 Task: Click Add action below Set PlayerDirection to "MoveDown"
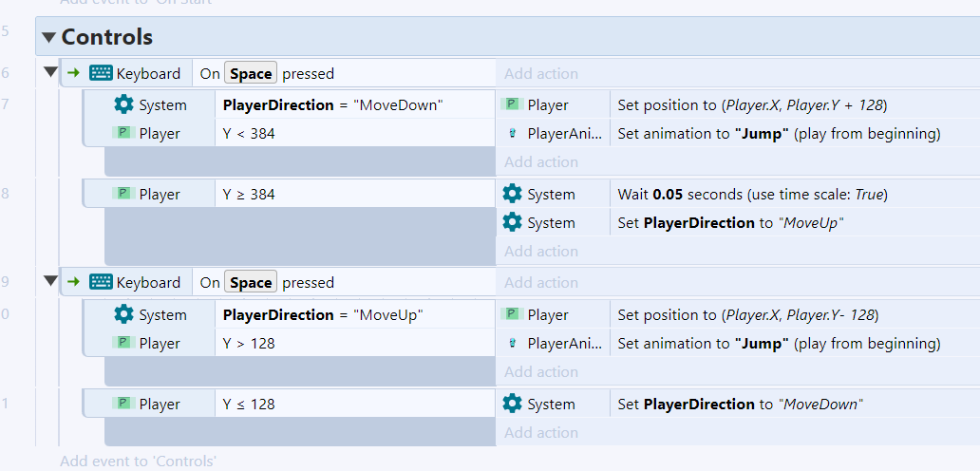pos(541,432)
